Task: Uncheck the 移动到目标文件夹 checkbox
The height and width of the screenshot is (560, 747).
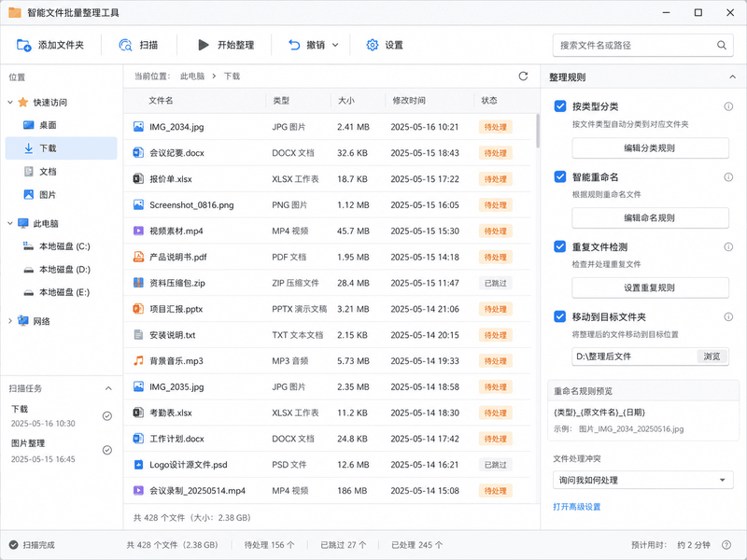Action: pyautogui.click(x=560, y=316)
